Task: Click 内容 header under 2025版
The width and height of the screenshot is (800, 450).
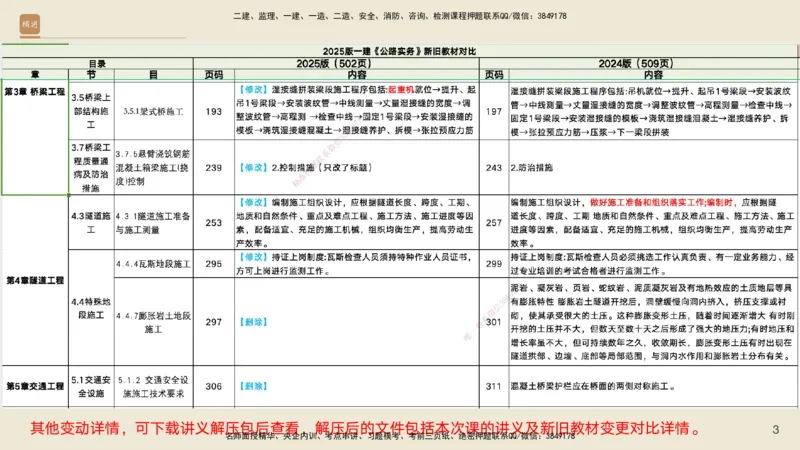Action: click(357, 74)
